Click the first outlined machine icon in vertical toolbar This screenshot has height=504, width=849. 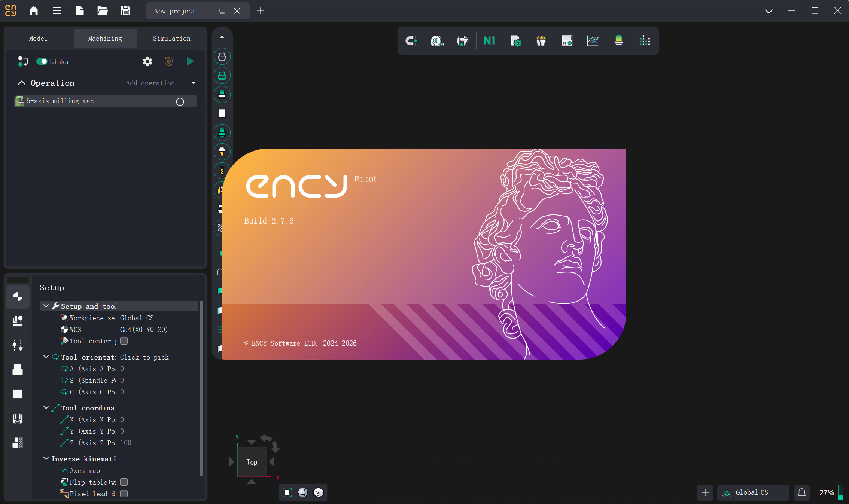pyautogui.click(x=222, y=56)
